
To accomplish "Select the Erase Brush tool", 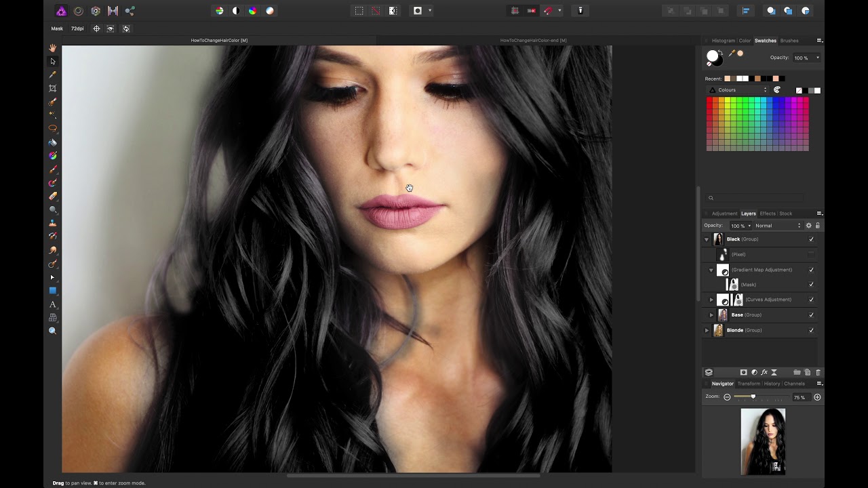I will 52,196.
